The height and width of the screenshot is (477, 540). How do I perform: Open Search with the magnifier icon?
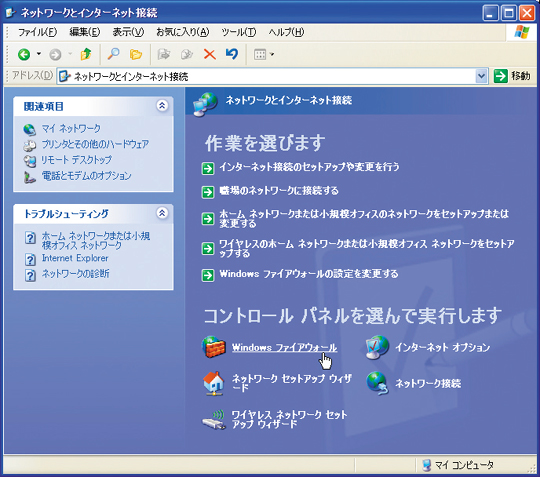[113, 54]
